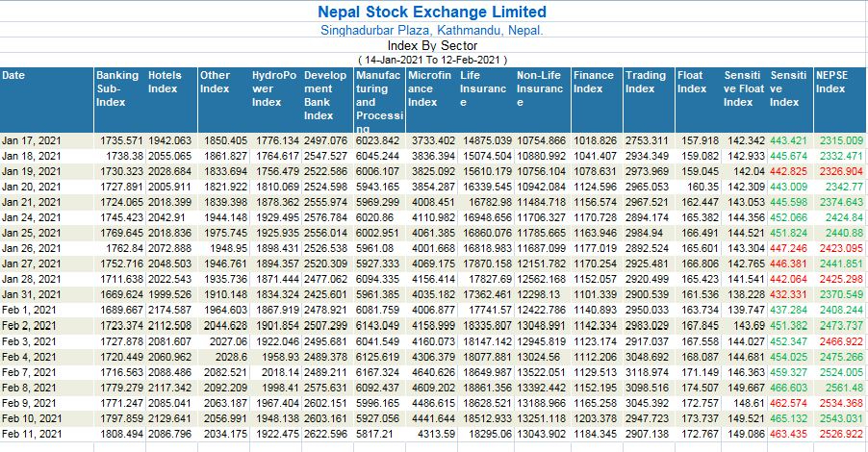Viewport: 868px width, 452px height.
Task: Click the Trading Index column header
Action: click(645, 82)
